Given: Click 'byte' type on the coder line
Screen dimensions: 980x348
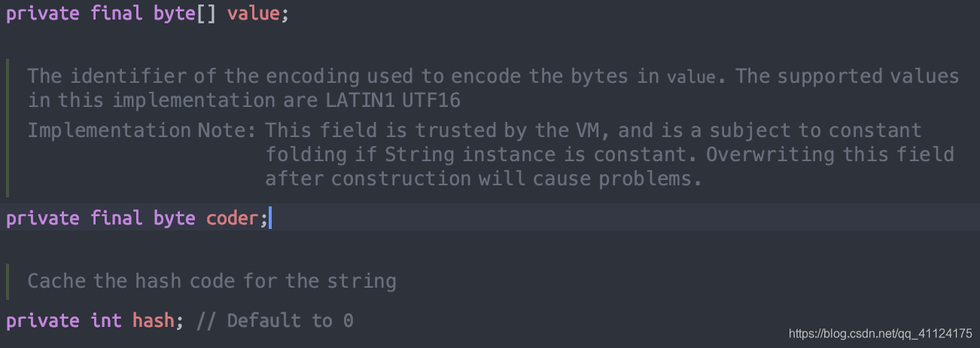Looking at the screenshot, I should (x=175, y=218).
